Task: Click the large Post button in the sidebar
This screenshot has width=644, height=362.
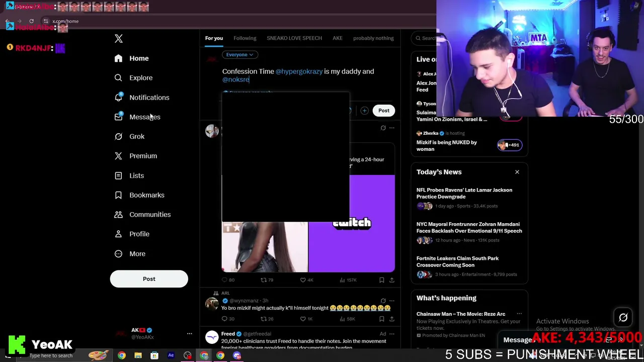Action: pos(149,279)
